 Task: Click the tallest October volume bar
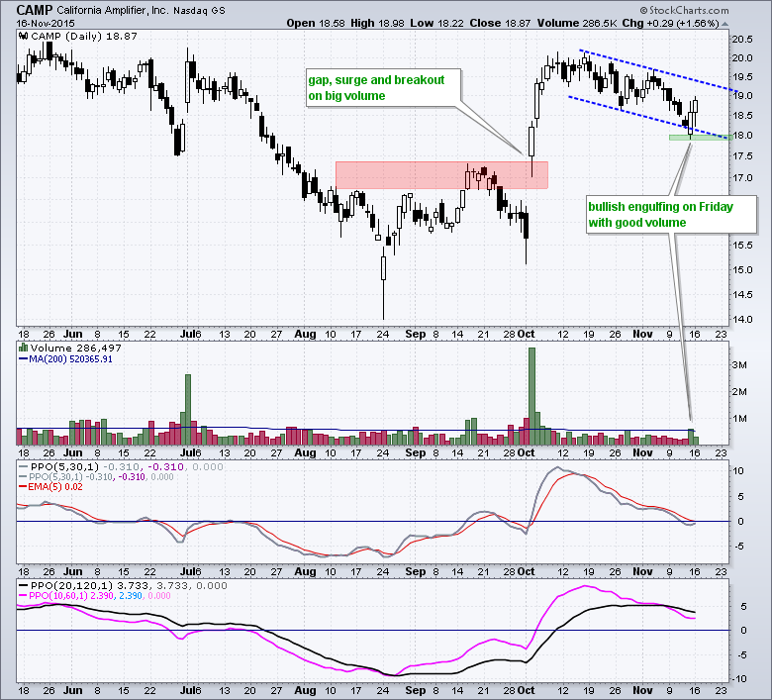coord(531,396)
